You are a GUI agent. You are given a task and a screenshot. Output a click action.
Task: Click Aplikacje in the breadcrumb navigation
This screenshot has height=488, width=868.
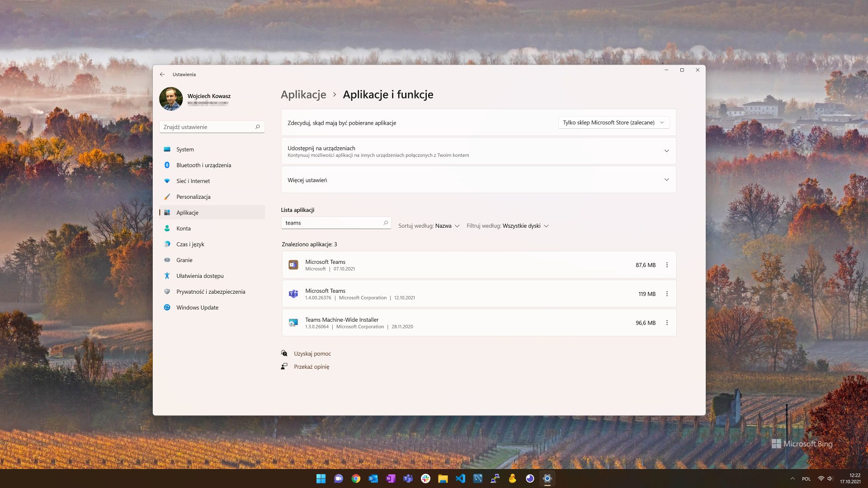pos(303,94)
